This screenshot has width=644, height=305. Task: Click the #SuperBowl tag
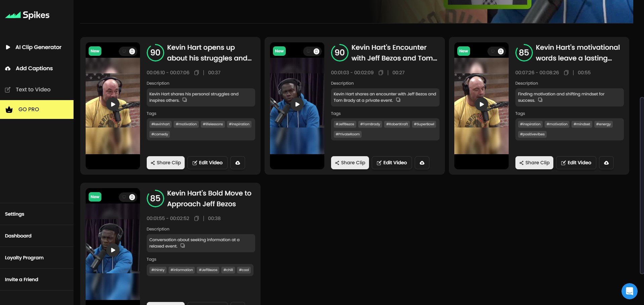pos(424,124)
